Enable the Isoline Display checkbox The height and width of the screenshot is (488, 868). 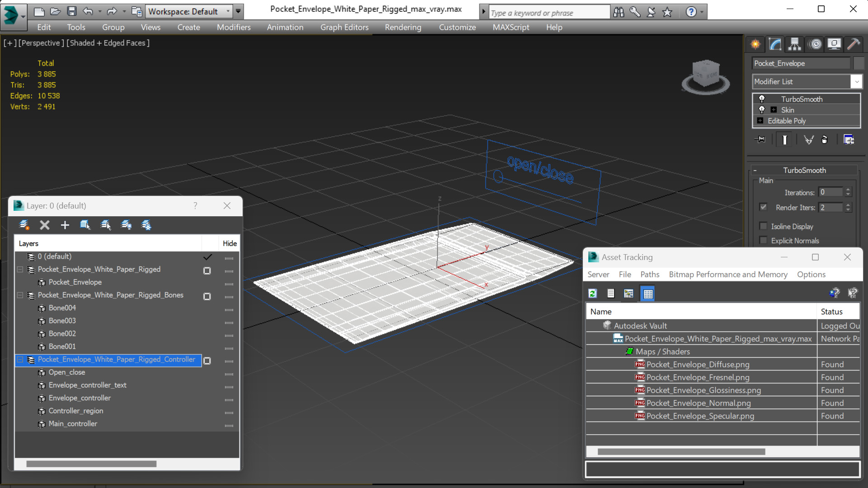pos(763,226)
